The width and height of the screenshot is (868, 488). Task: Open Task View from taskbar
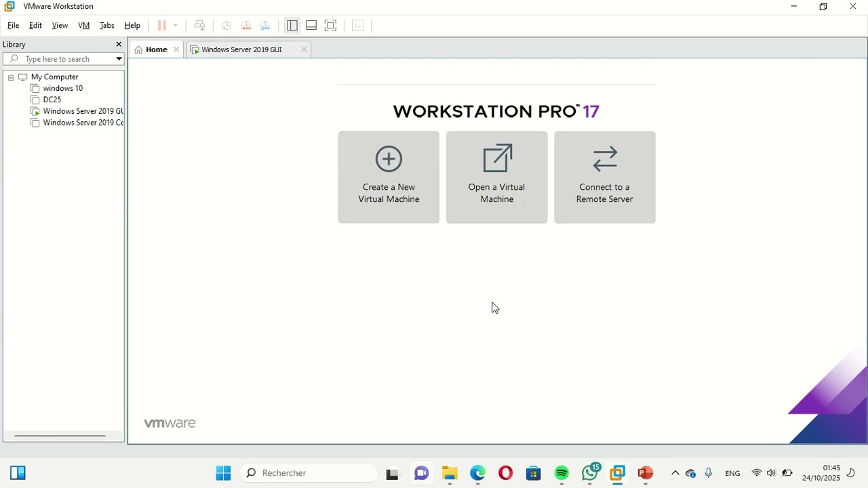[393, 474]
